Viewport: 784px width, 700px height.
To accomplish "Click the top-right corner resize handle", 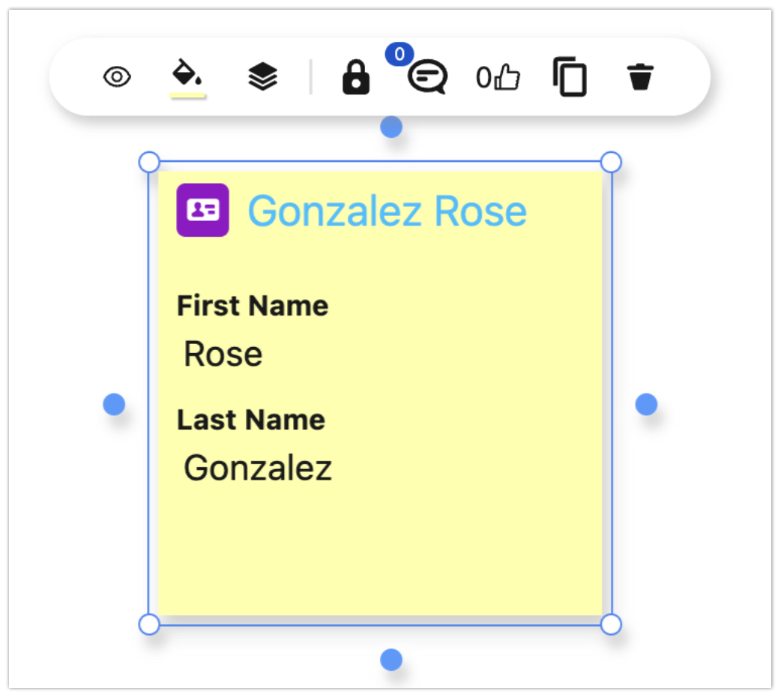I will pos(611,162).
